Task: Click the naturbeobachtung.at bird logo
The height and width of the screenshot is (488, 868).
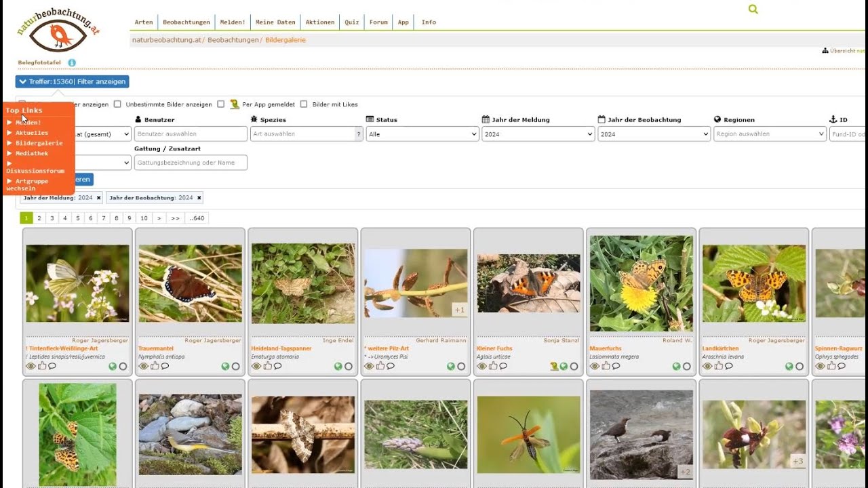Action: 58,29
